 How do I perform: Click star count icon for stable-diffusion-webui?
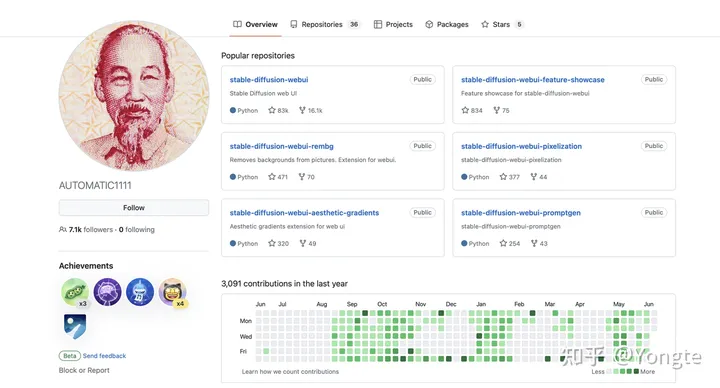pos(272,110)
